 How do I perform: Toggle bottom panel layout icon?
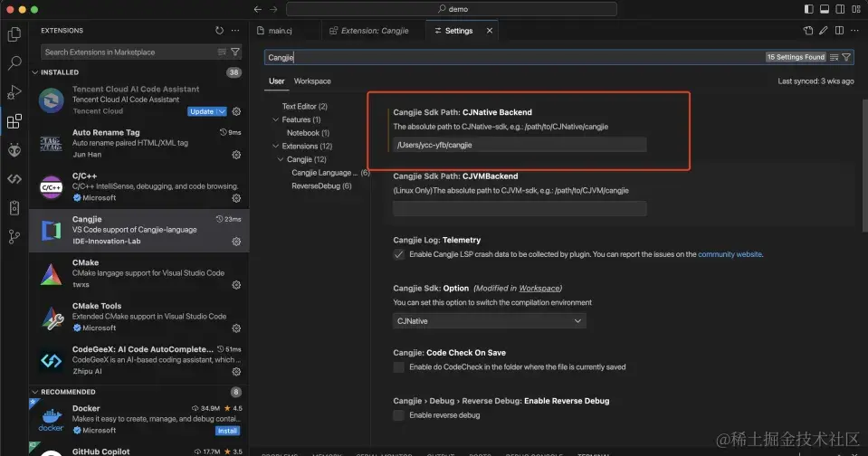pos(825,9)
